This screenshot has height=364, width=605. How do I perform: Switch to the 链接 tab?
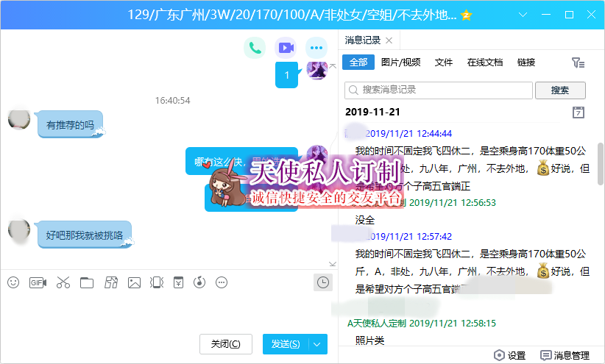(x=526, y=62)
